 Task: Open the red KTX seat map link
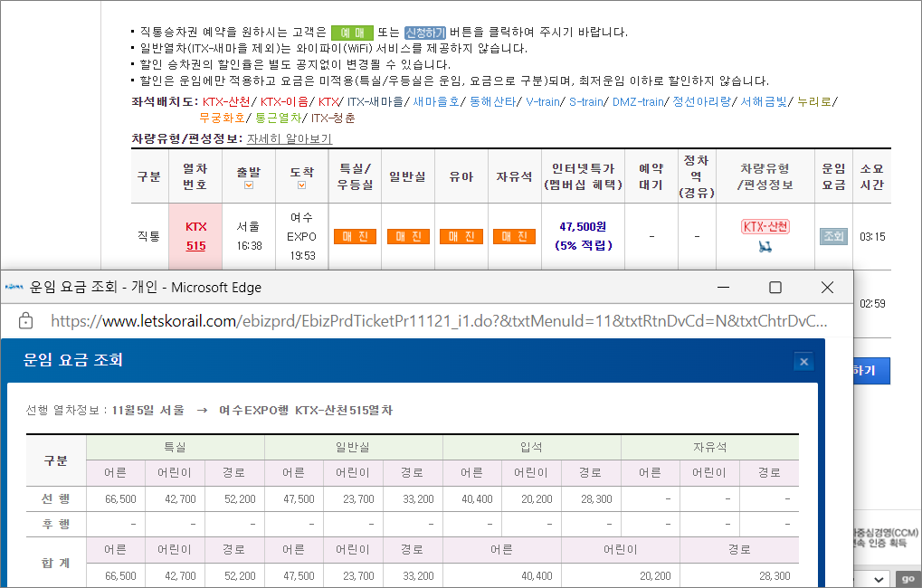tap(328, 101)
